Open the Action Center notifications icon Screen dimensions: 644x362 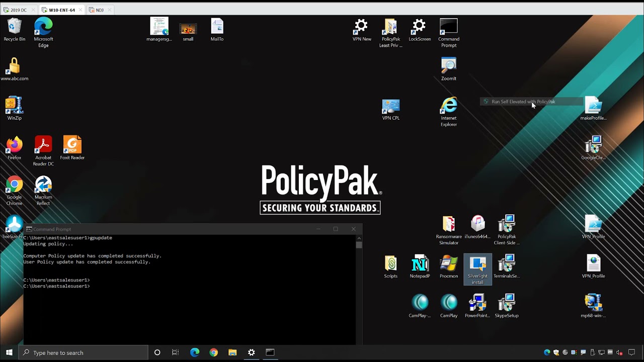tap(632, 352)
